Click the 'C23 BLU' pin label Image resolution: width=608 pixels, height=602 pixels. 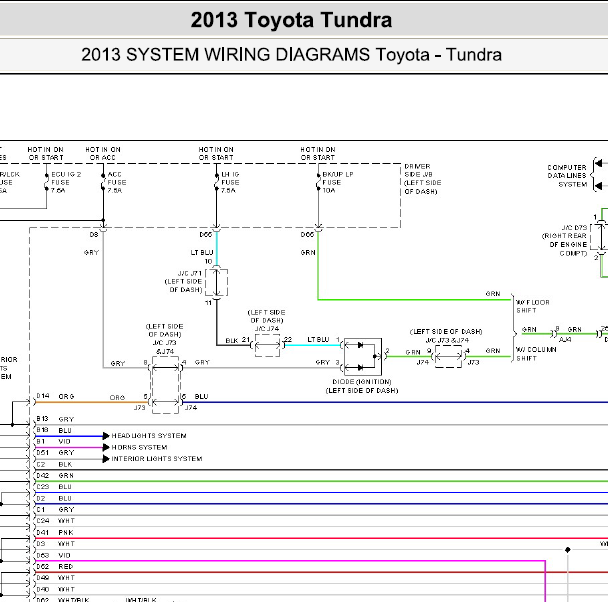point(54,487)
